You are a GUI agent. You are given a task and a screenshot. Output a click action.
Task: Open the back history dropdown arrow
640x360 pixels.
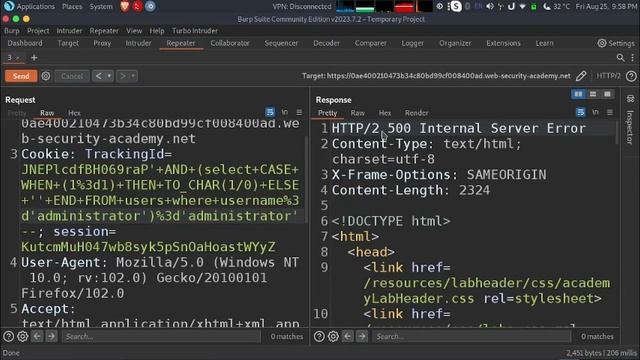(109, 76)
